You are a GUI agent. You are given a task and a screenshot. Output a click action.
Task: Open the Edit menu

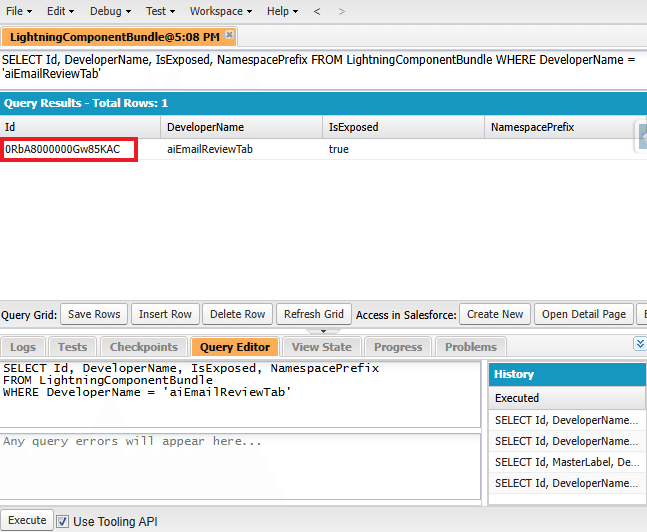60,11
